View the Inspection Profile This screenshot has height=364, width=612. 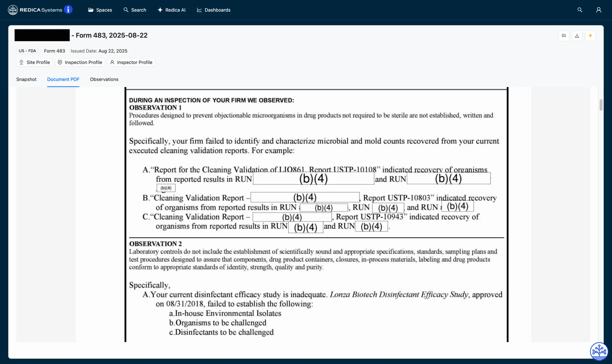tap(80, 62)
